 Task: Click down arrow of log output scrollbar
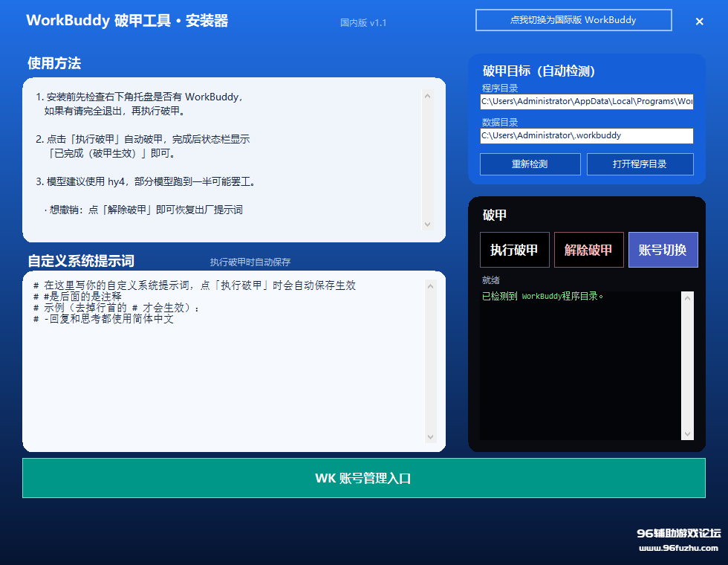(687, 434)
